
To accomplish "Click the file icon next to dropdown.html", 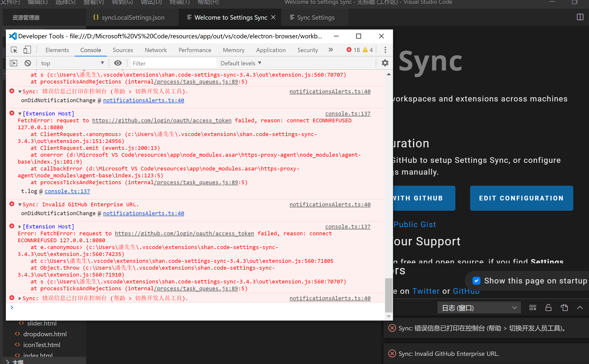I will point(17,334).
